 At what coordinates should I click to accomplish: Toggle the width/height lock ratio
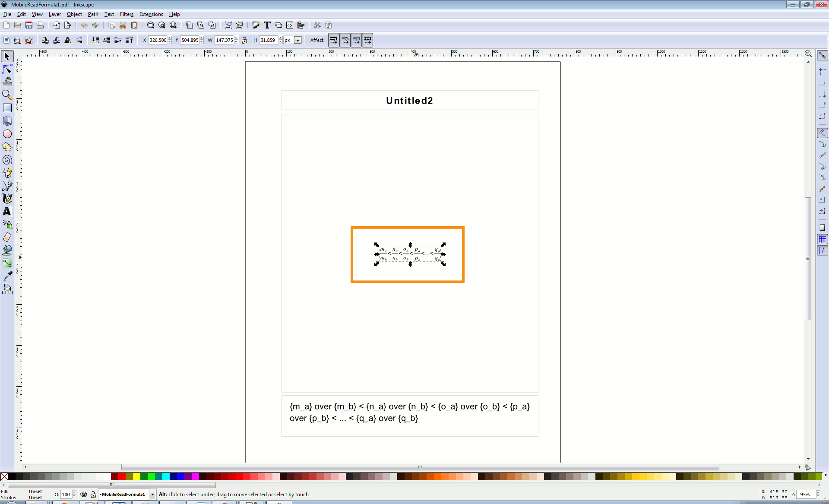[x=244, y=40]
